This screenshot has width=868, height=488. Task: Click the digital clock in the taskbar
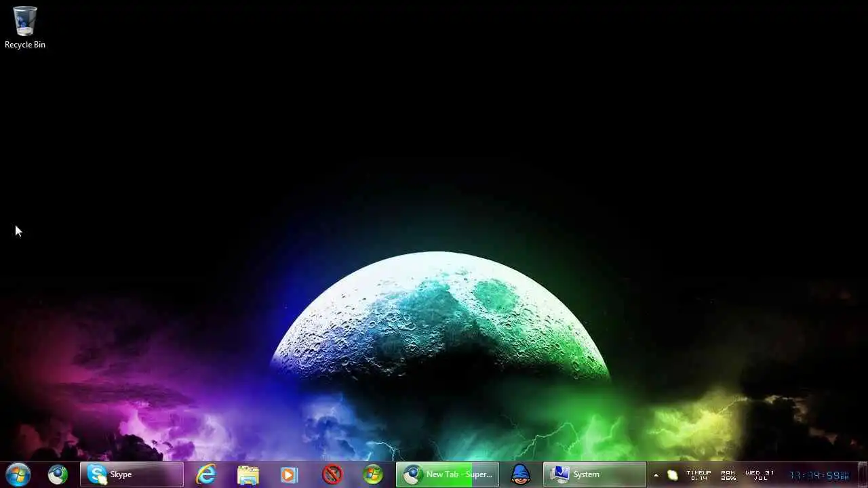[819, 476]
